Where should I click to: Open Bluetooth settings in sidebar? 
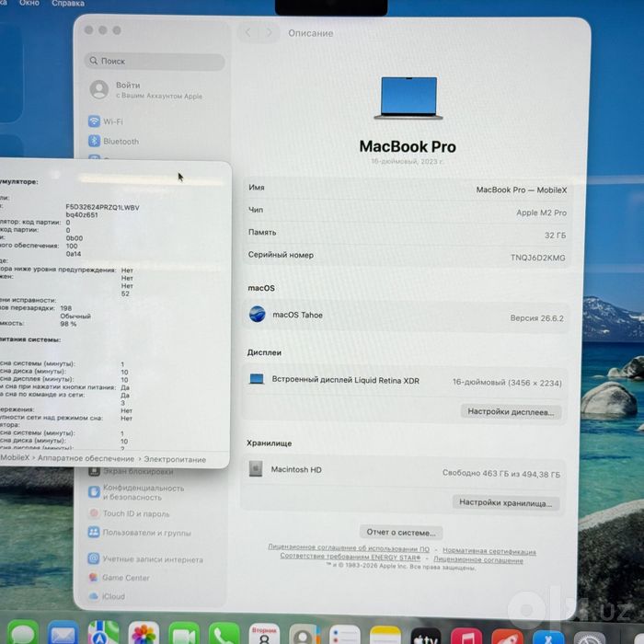113,142
